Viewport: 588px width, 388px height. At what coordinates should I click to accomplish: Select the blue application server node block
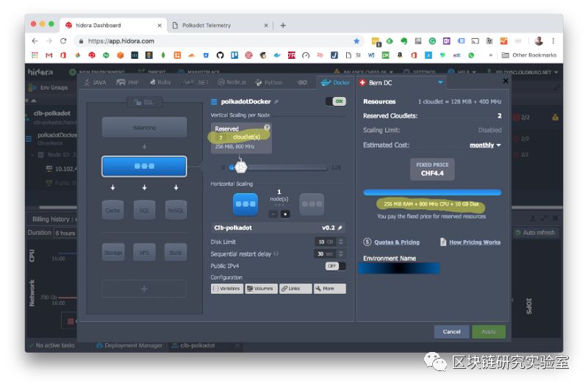144,167
